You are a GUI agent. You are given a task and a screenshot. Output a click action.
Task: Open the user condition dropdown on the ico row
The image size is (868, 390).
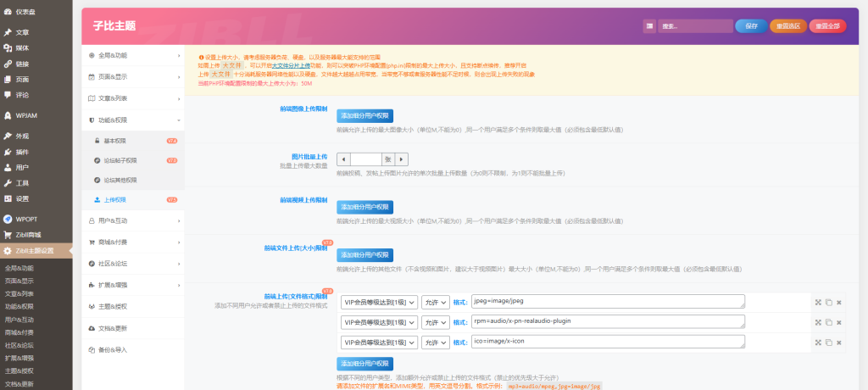[379, 343]
